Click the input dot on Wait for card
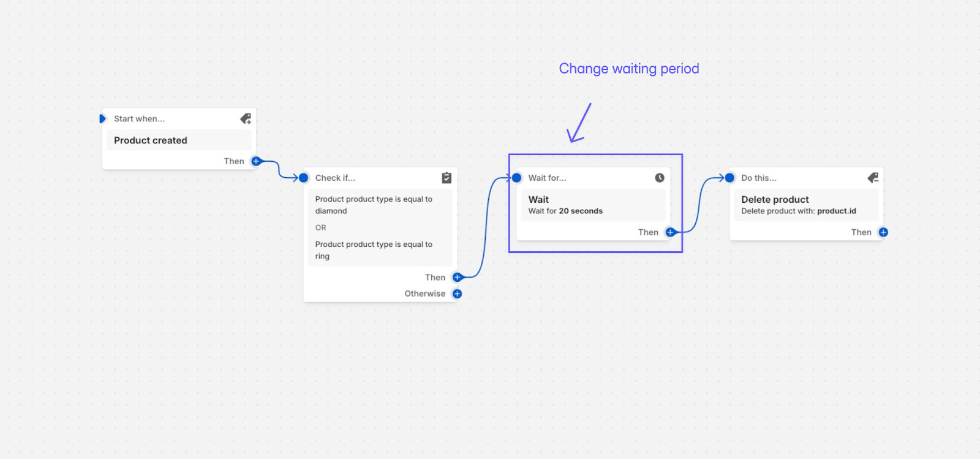 tap(516, 178)
